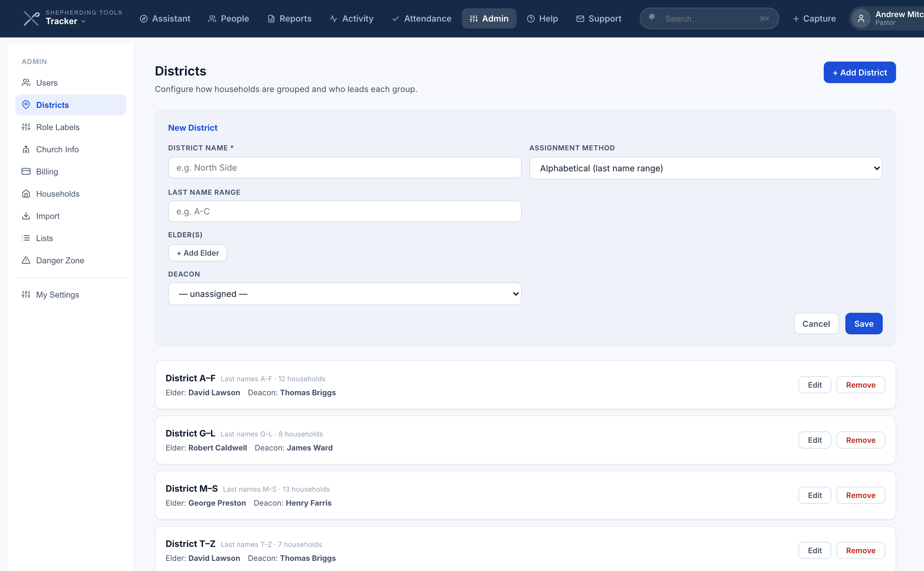Screen dimensions: 924x571
Task: Cancel the new district form
Action: (x=816, y=324)
